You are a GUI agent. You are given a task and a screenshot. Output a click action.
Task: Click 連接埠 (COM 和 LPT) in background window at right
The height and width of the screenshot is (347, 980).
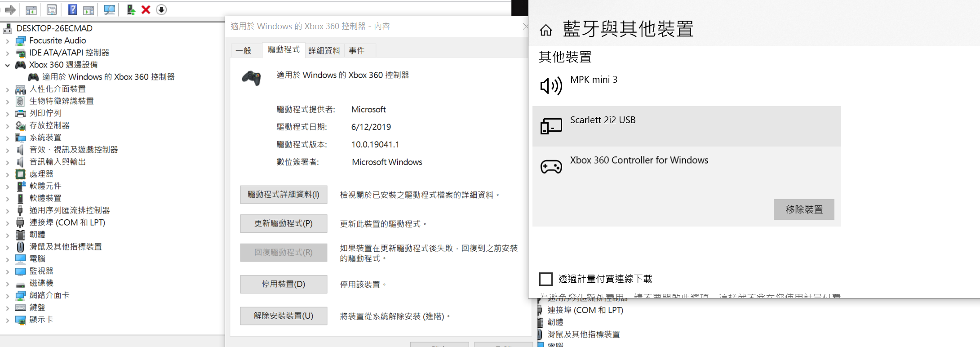585,310
